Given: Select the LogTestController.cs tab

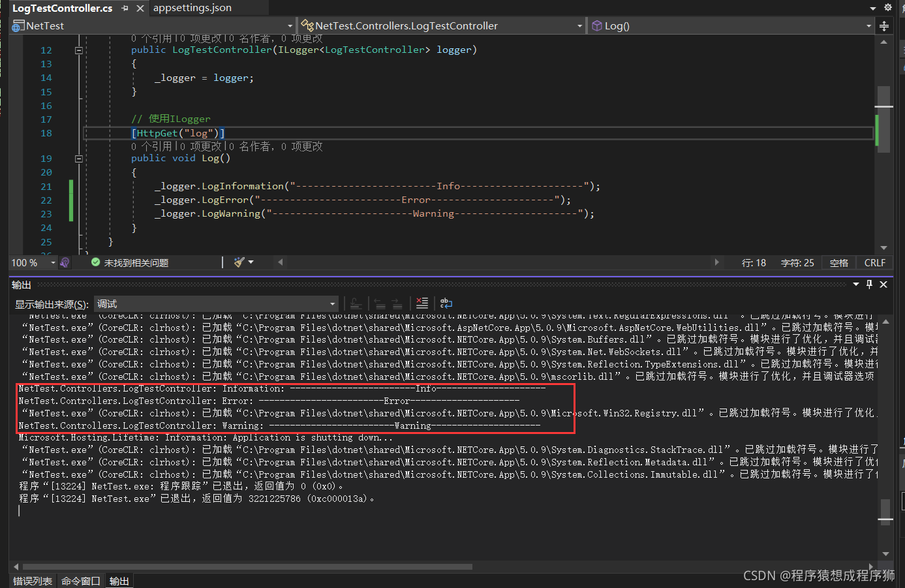Looking at the screenshot, I should click(x=63, y=8).
